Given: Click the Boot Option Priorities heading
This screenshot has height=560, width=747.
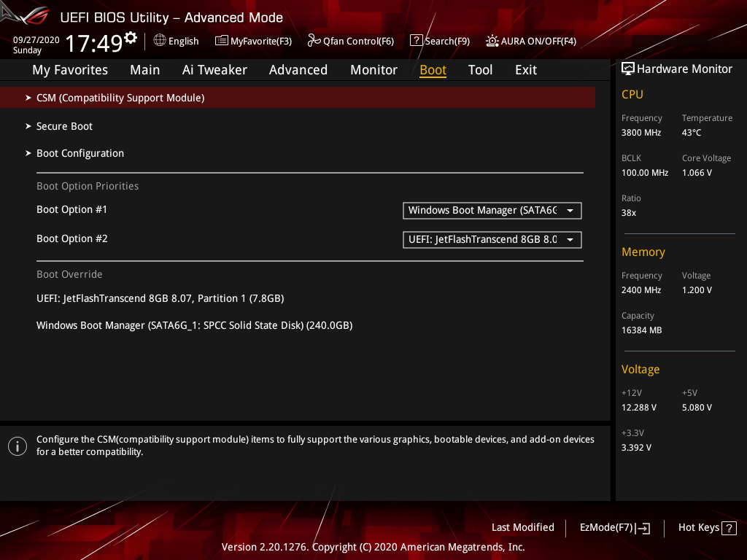Looking at the screenshot, I should (x=88, y=186).
